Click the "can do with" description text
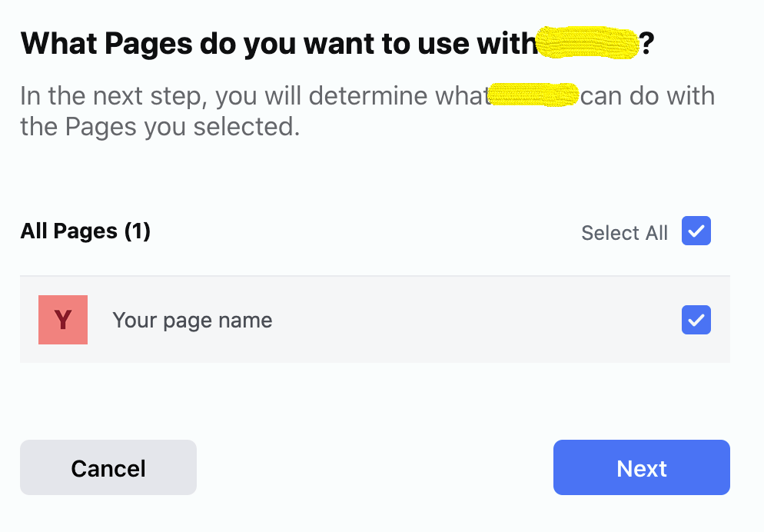Viewport: 764px width, 532px height. (x=647, y=97)
